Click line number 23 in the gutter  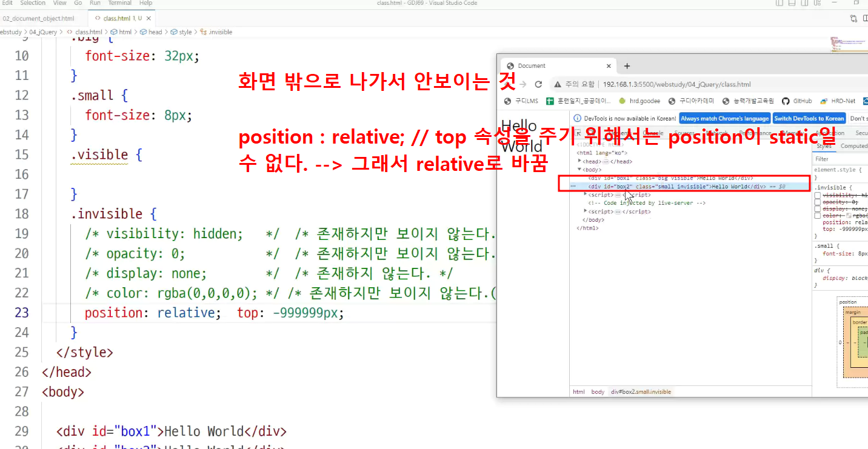click(x=21, y=313)
